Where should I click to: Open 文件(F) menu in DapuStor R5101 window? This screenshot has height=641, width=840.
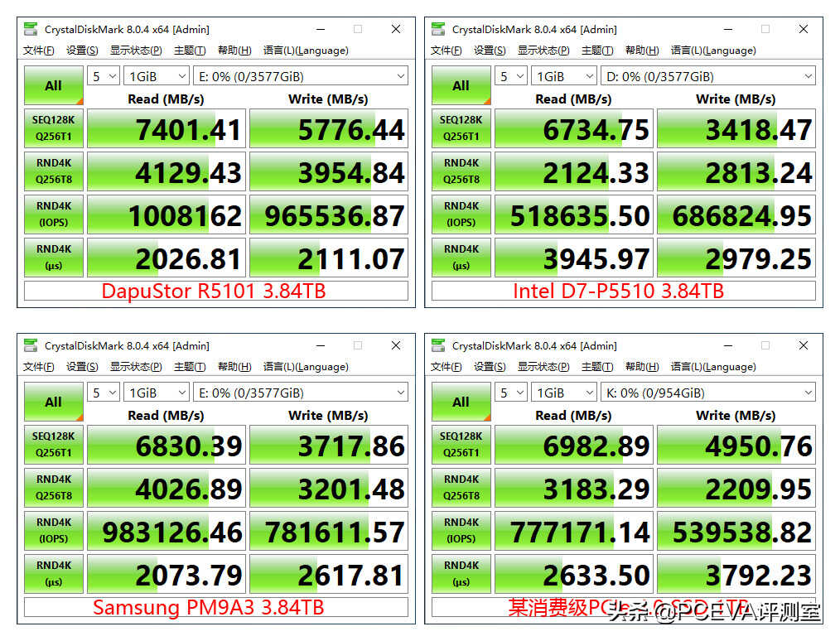(x=39, y=51)
